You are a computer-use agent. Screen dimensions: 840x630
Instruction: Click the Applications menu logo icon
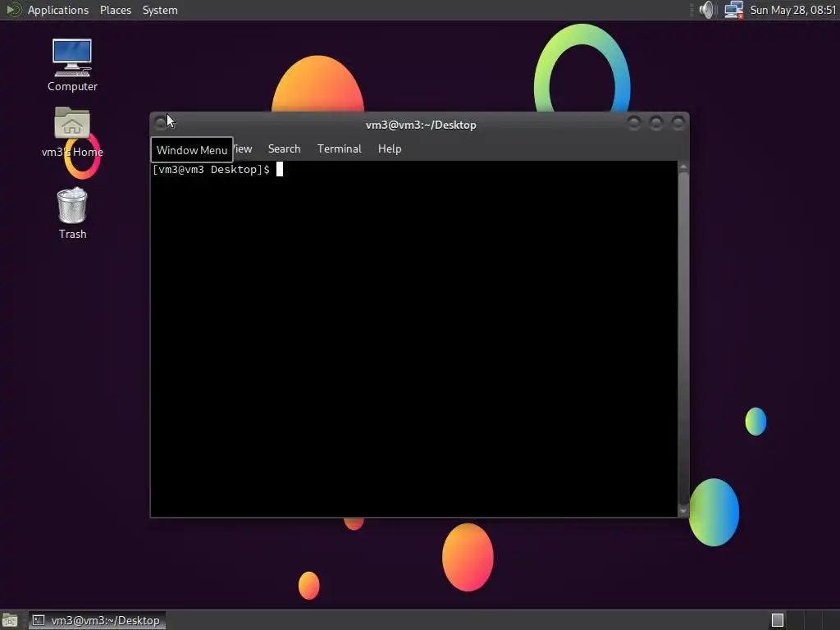pyautogui.click(x=13, y=10)
